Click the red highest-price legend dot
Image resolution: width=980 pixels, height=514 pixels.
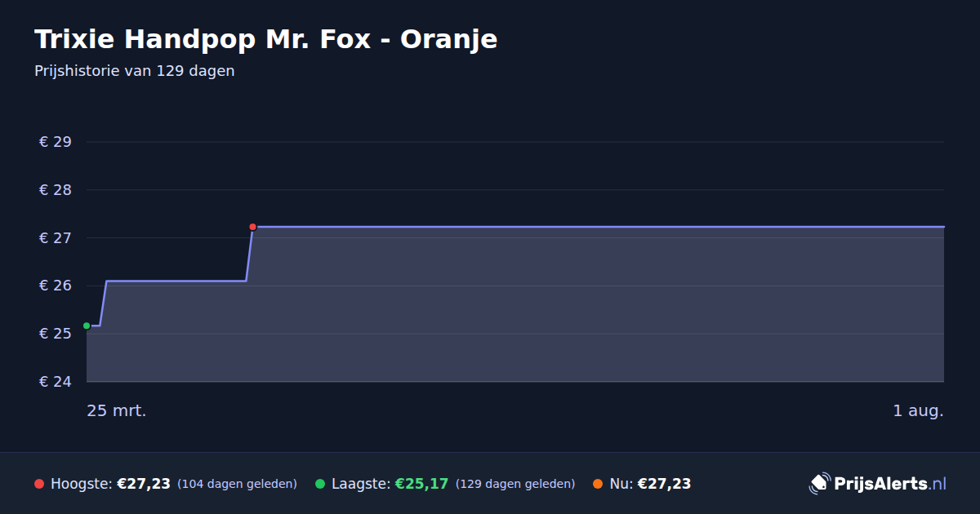pos(39,484)
